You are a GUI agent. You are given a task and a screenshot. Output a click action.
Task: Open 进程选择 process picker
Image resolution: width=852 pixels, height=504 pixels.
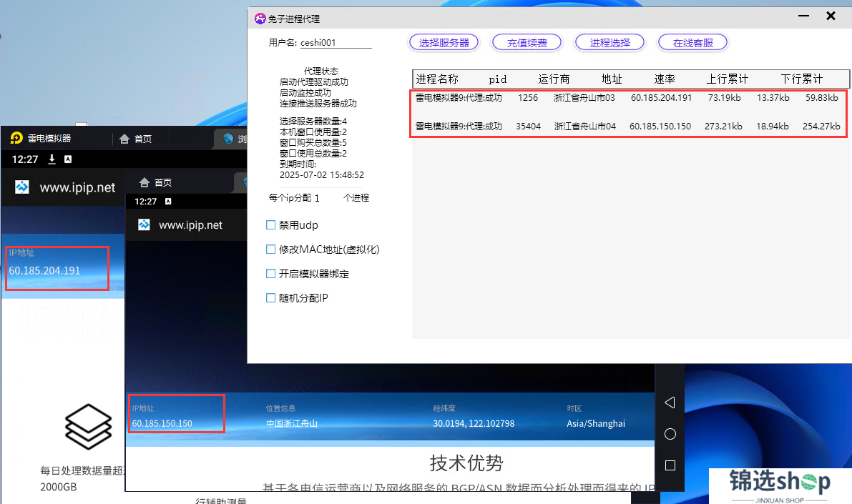click(x=609, y=42)
